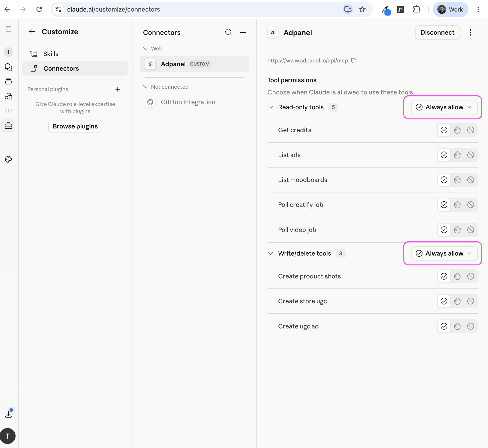Block the Get credits tool
This screenshot has width=488, height=448.
470,130
